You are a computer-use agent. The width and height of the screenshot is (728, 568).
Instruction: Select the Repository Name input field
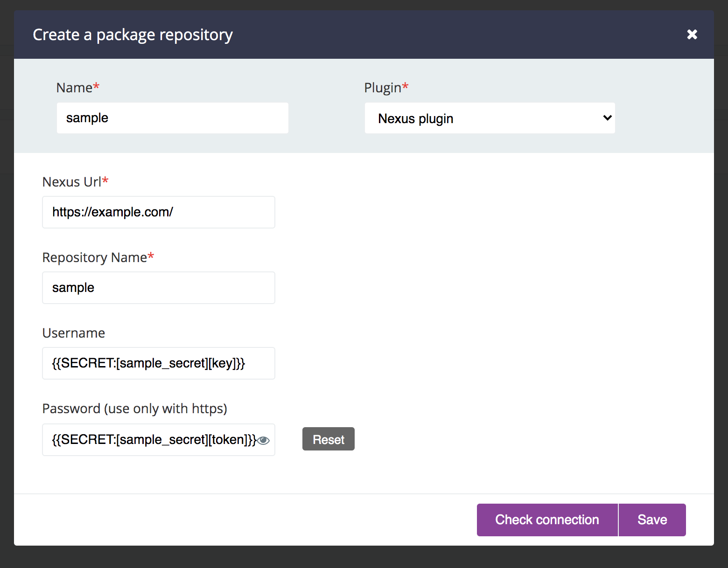pyautogui.click(x=159, y=288)
